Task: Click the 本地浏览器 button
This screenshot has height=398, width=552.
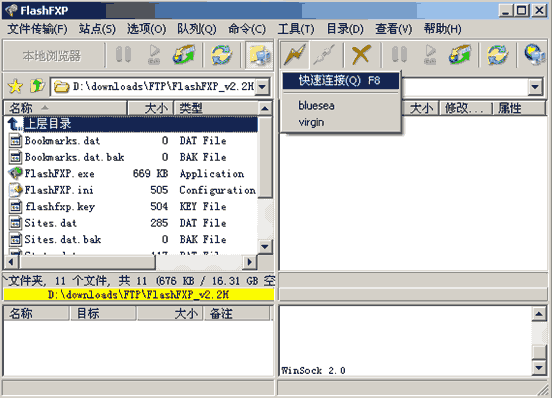Action: 51,55
